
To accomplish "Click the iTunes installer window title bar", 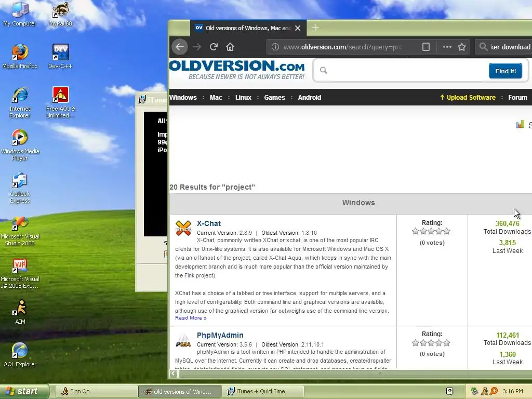I will [152, 99].
